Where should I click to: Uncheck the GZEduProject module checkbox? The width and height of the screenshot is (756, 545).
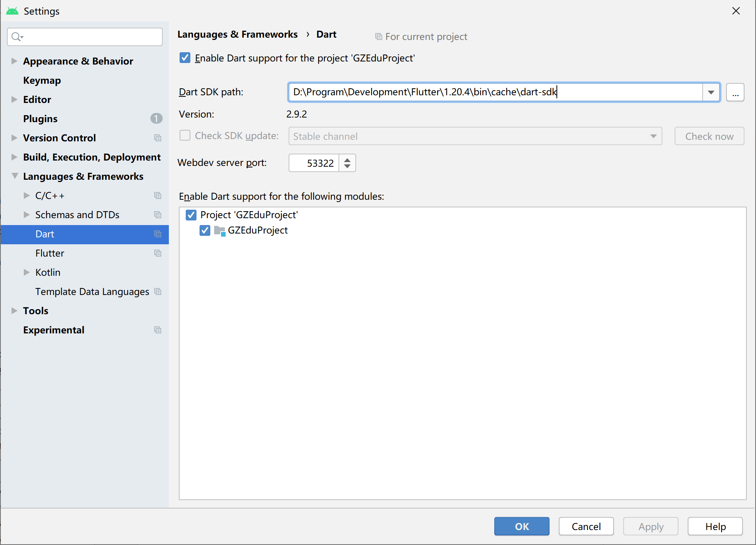coord(205,230)
